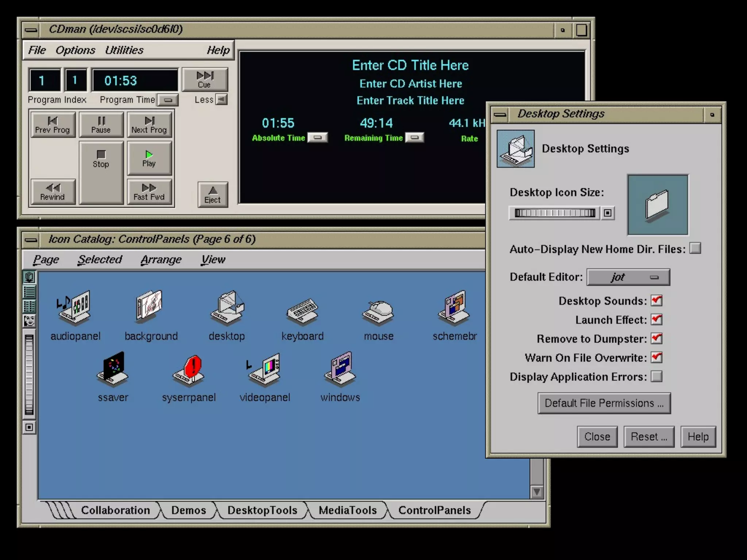This screenshot has width=747, height=560.
Task: Click the Reset button in Desktop Settings
Action: [649, 436]
